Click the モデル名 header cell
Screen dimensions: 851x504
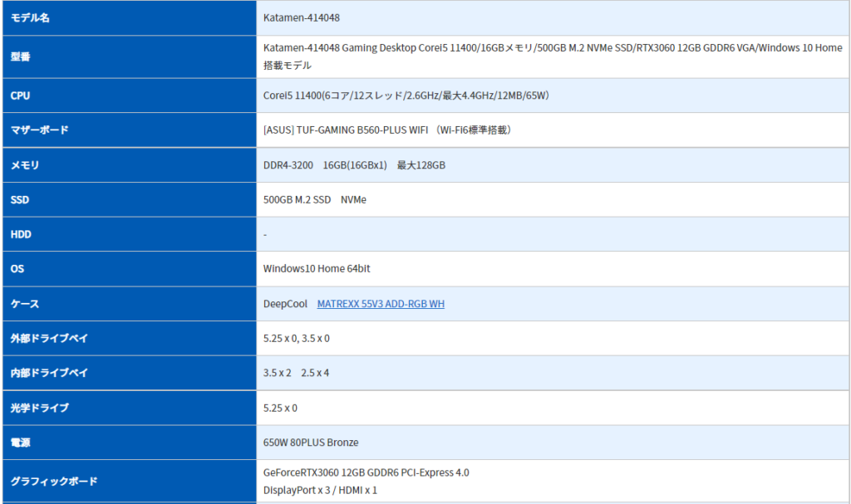tap(30, 17)
